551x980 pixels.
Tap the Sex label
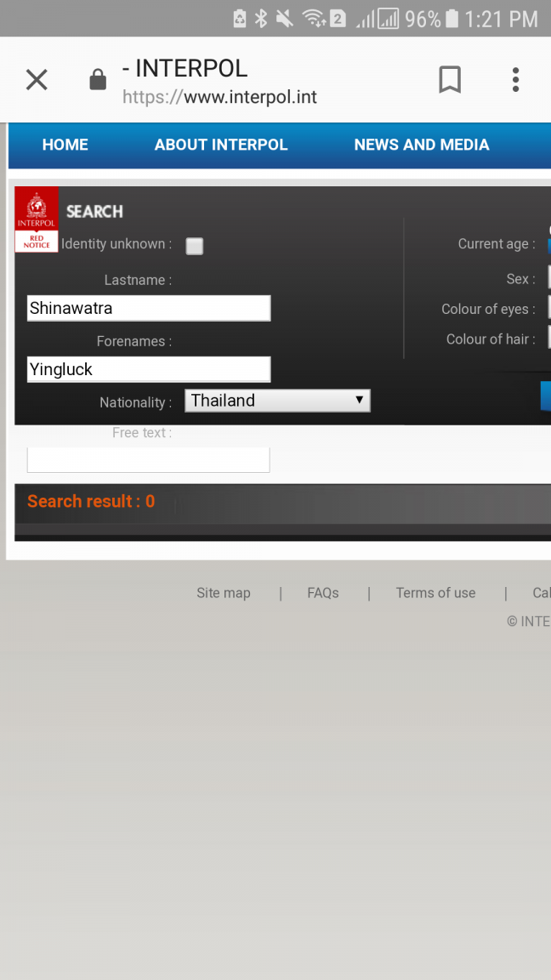tap(521, 279)
